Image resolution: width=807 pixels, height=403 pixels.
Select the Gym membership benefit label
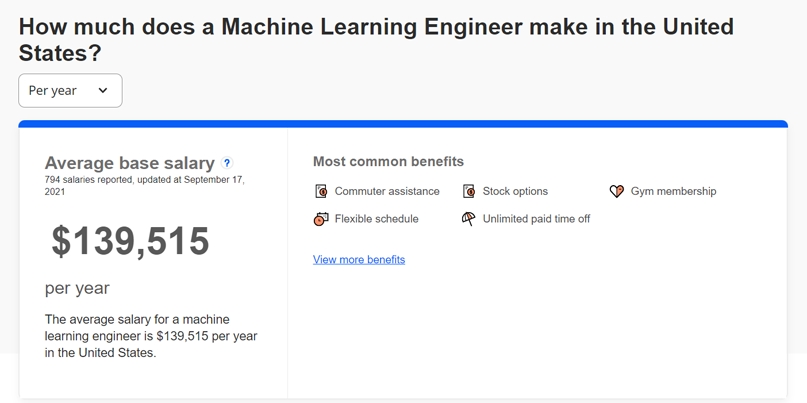[x=673, y=191]
